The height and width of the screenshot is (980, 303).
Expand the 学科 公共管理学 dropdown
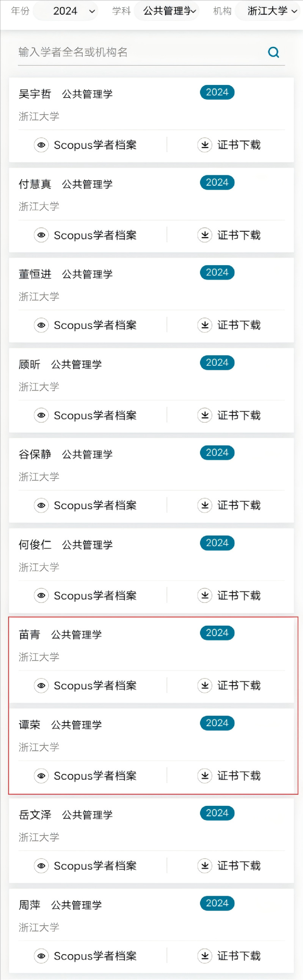coord(166,11)
